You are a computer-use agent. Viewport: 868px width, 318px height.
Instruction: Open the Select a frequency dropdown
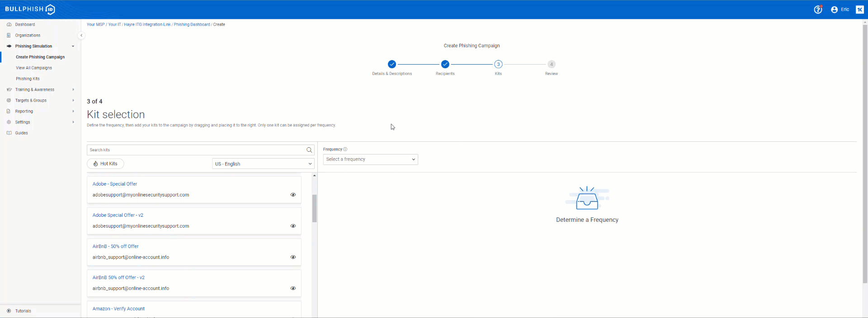coord(371,159)
